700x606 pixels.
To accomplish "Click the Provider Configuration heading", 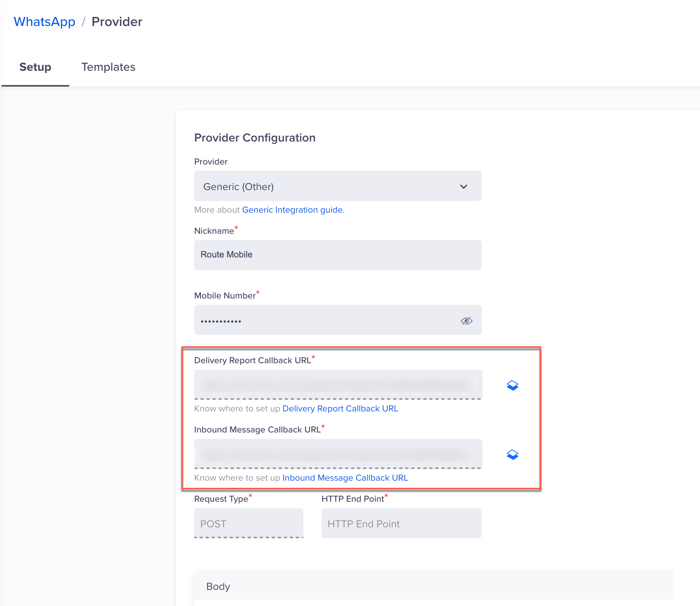I will pos(254,138).
